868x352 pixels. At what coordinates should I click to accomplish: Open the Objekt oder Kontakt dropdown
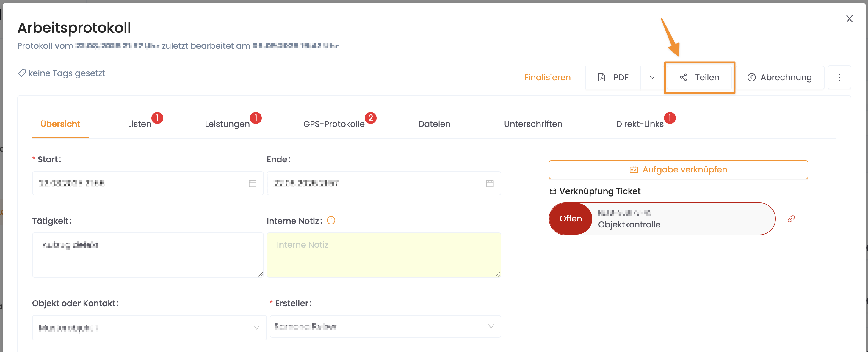(x=149, y=327)
